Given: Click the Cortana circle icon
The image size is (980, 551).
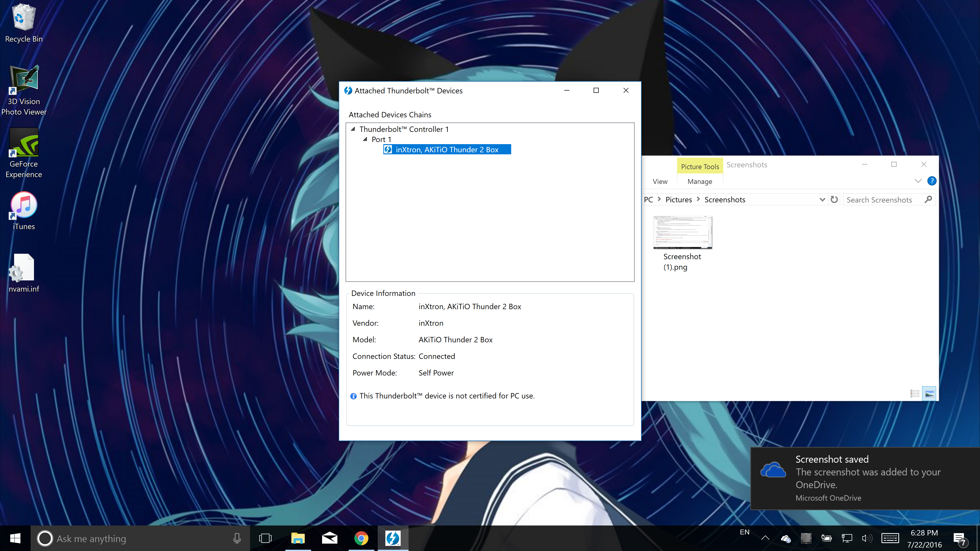Looking at the screenshot, I should coord(44,539).
